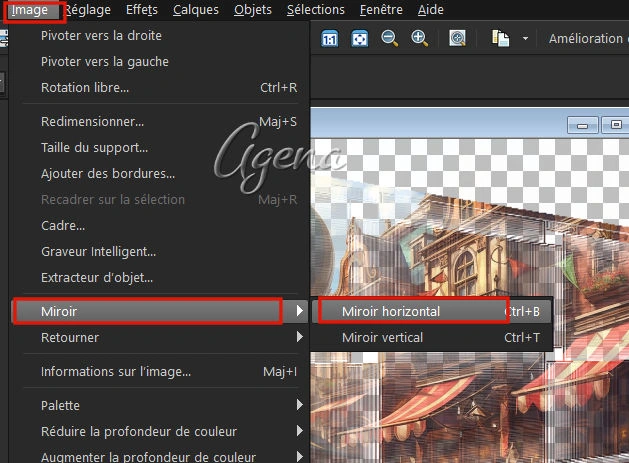Open the Fenêtre menu
Viewport: 629px width, 463px height.
click(x=381, y=10)
